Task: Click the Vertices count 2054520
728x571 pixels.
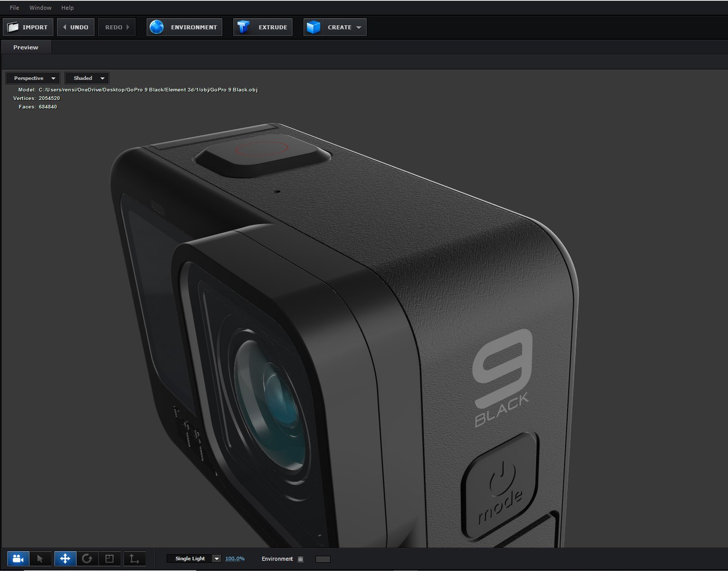Action: pos(49,98)
